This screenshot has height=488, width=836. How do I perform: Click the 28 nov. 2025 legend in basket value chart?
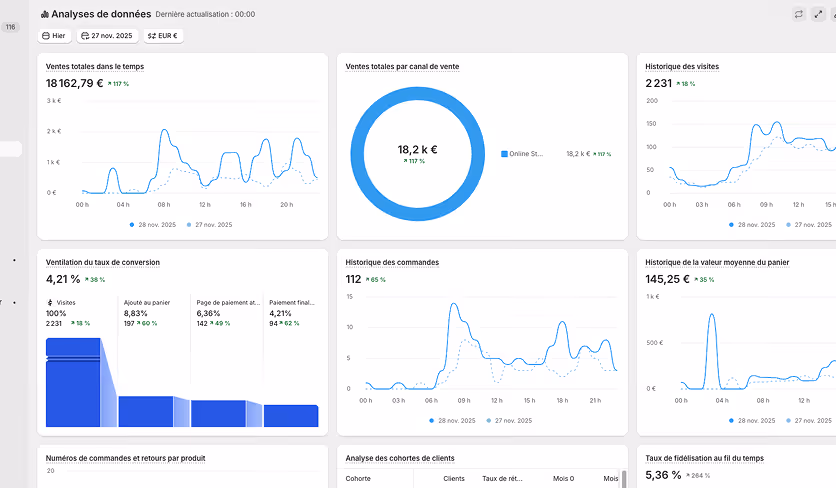tap(752, 420)
